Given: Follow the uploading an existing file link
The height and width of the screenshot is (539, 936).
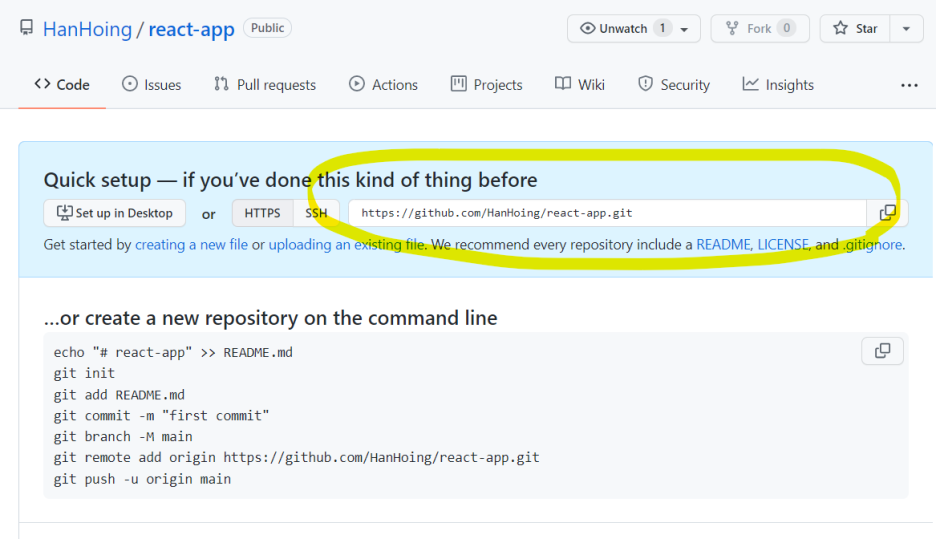Looking at the screenshot, I should (347, 245).
